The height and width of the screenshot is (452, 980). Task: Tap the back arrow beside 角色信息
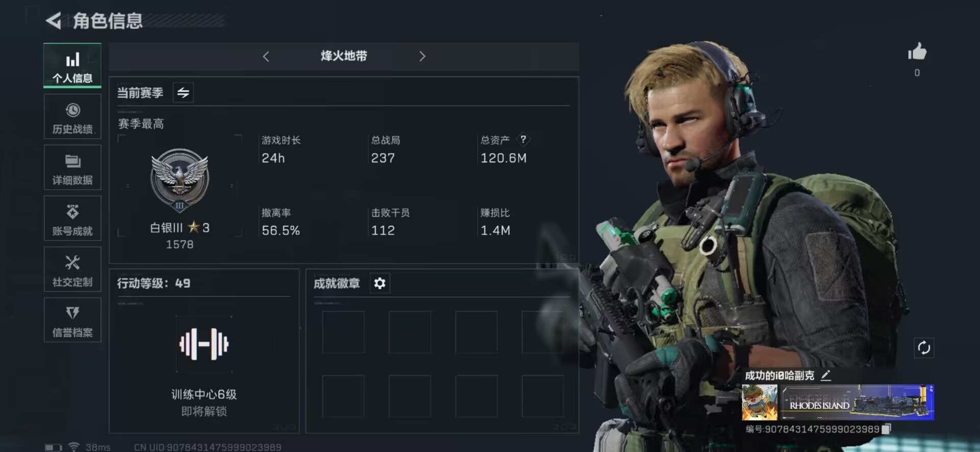(x=54, y=20)
